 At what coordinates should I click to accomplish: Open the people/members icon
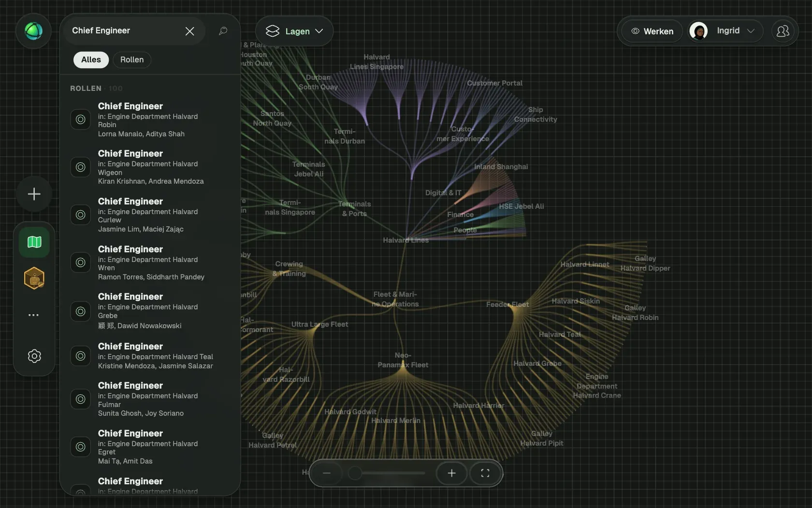783,31
